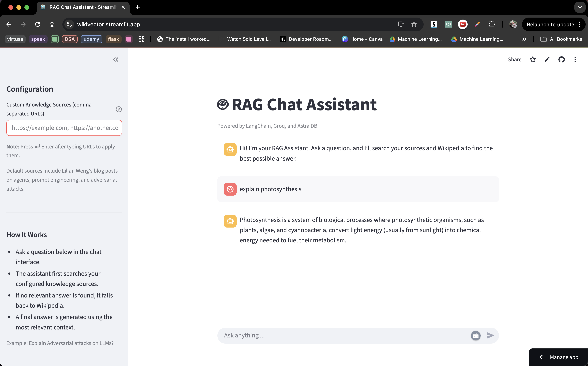
Task: Open the Chrome profile avatar
Action: tap(513, 24)
